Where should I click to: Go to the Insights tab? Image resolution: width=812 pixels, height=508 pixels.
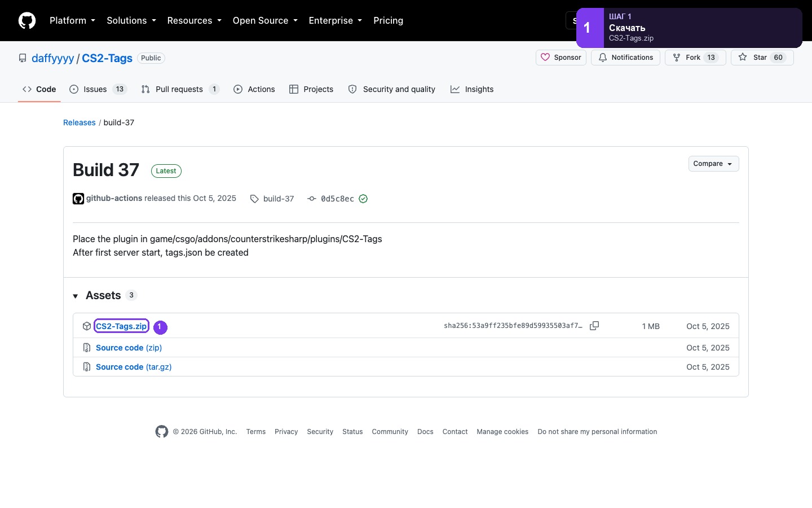pyautogui.click(x=472, y=89)
